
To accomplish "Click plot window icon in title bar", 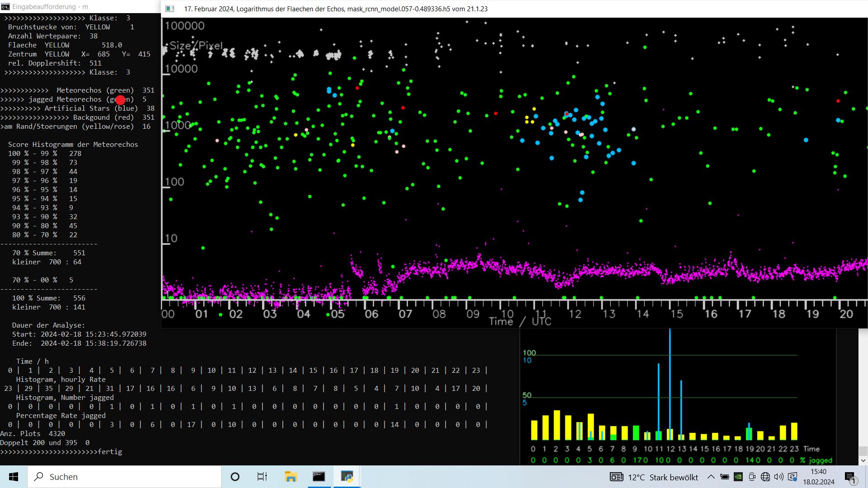I will point(170,9).
